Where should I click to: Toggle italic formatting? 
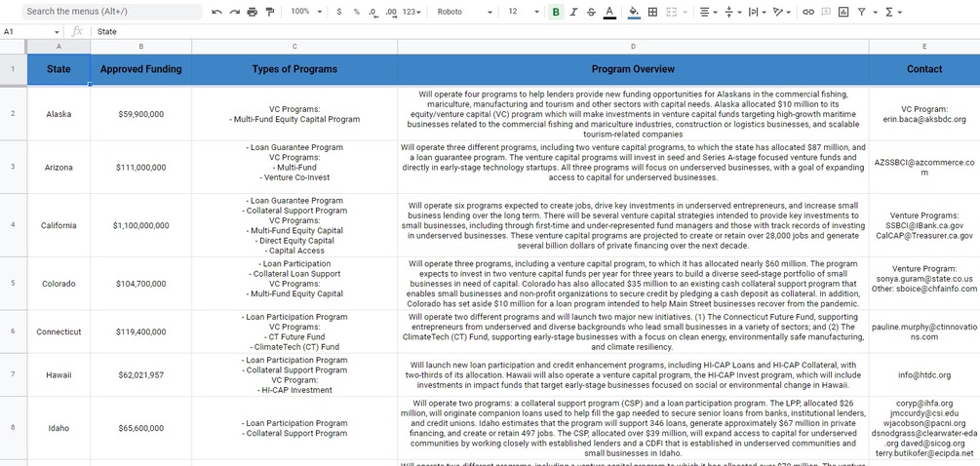(x=573, y=12)
